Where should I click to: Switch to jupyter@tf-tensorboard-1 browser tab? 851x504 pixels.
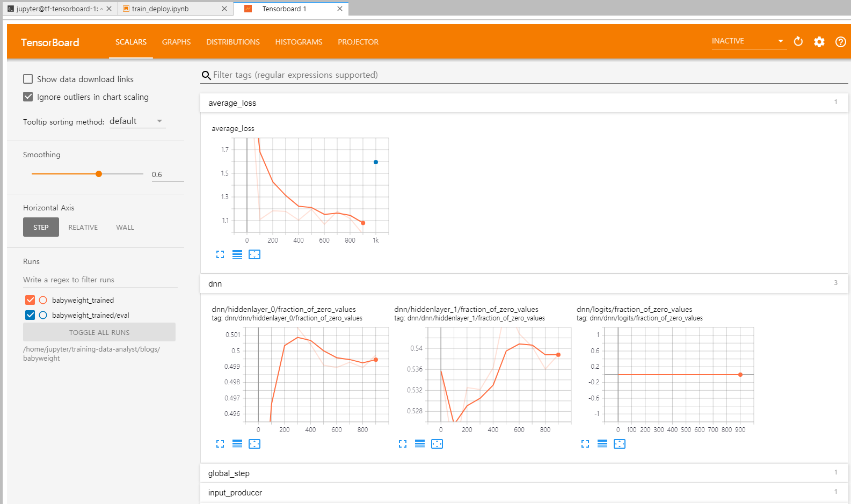pyautogui.click(x=59, y=9)
